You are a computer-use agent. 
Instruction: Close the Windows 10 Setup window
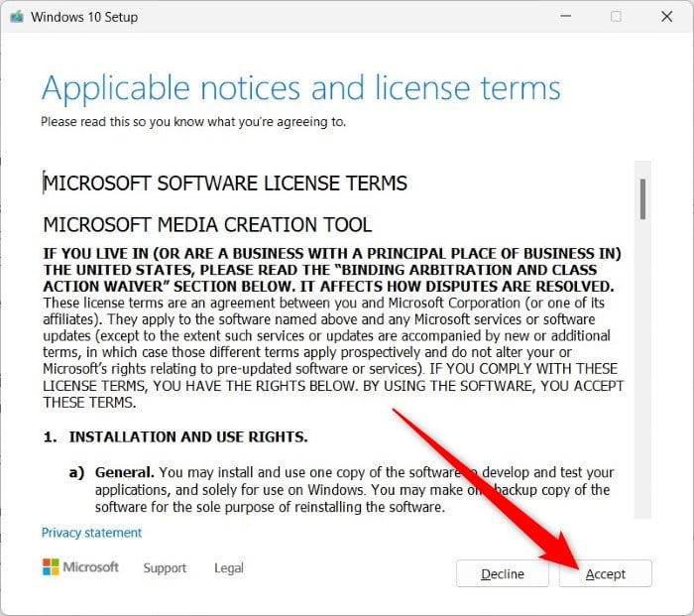click(x=666, y=17)
